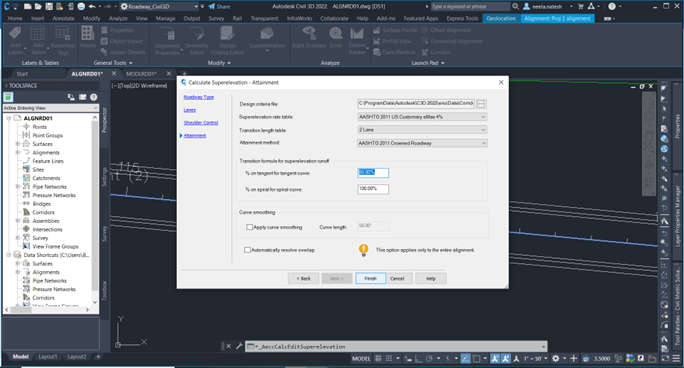Open the Shoulder Control wizard link

(x=201, y=123)
